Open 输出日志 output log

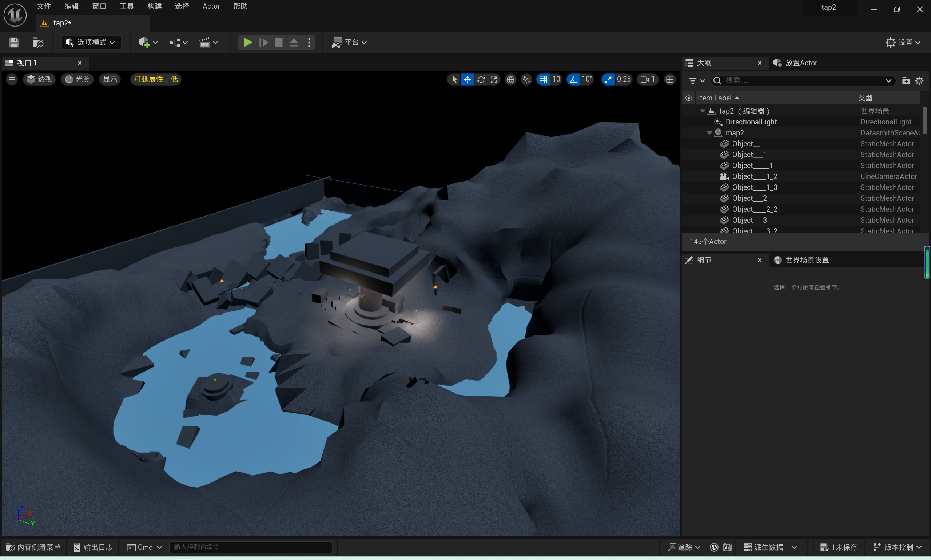click(x=93, y=547)
